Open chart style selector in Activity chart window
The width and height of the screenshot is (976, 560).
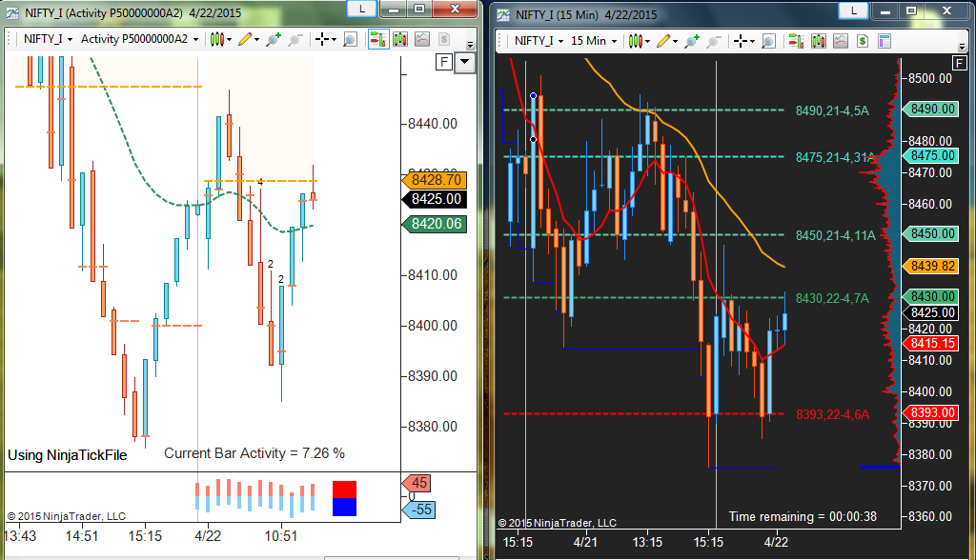coord(216,39)
